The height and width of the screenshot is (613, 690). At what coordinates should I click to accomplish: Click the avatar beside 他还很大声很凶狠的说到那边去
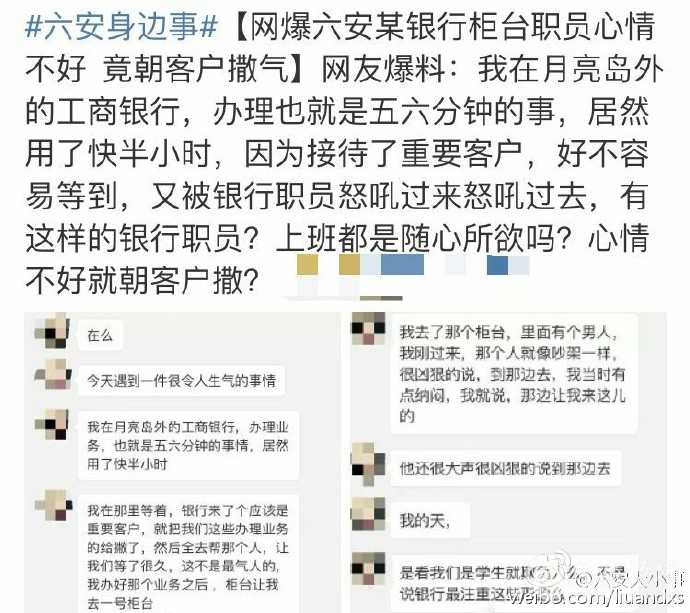[368, 464]
